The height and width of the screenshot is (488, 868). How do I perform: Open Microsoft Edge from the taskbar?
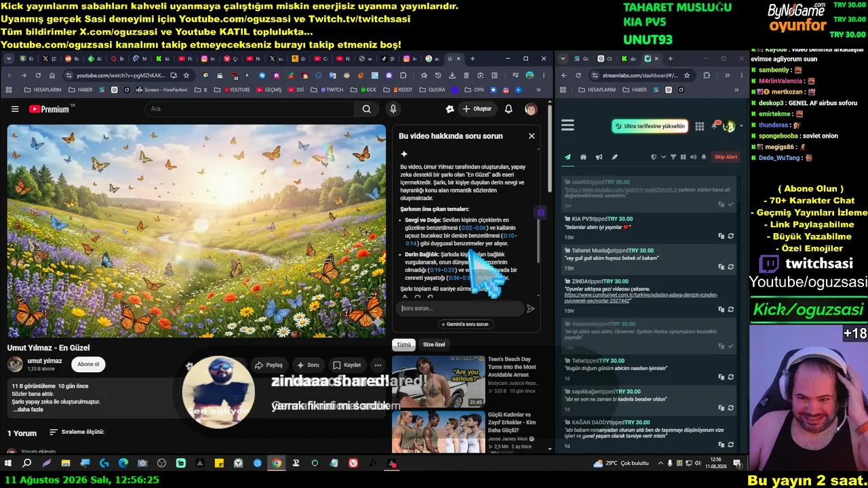click(x=123, y=464)
